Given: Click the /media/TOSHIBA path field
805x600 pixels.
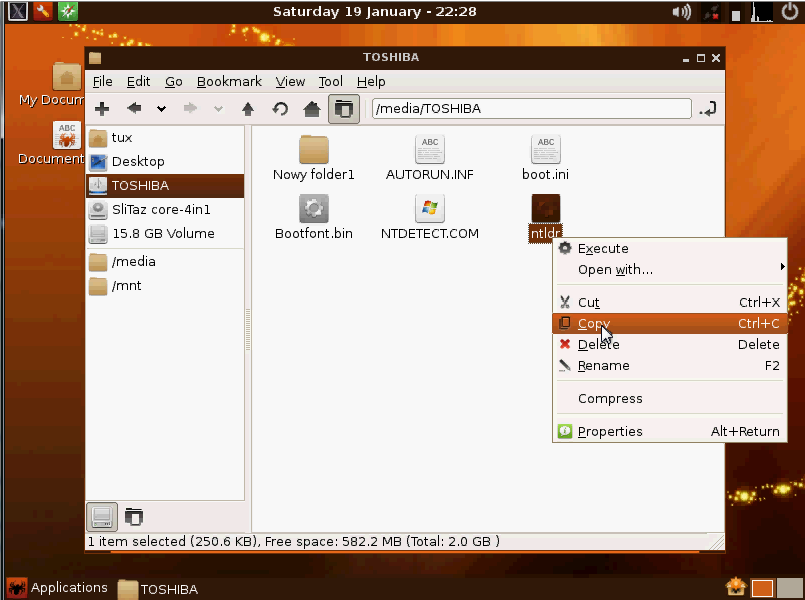Looking at the screenshot, I should (x=531, y=109).
